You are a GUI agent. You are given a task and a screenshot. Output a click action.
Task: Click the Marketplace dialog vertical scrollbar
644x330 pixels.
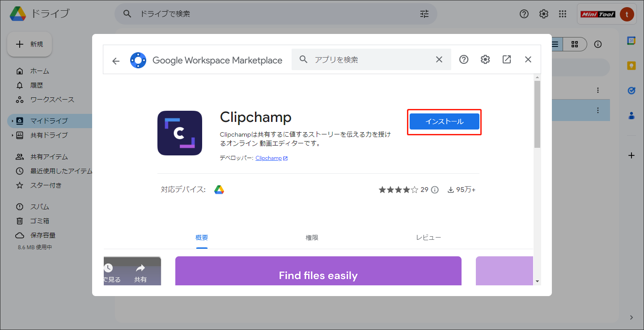[537, 114]
